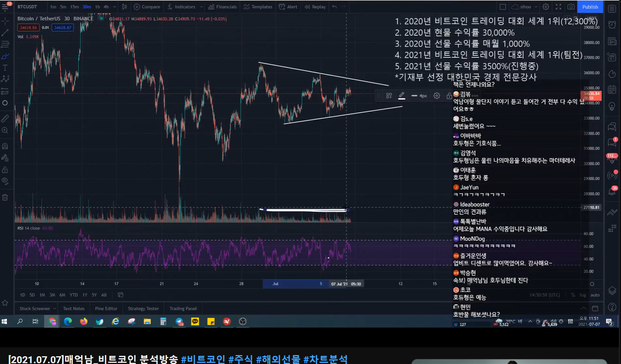The image size is (621, 364).
Task: Open the notifications bell icon
Action: click(x=612, y=191)
